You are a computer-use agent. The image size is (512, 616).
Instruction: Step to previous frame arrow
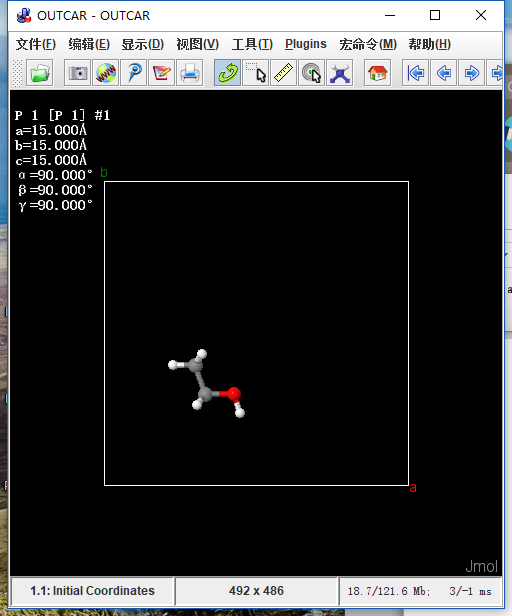444,73
